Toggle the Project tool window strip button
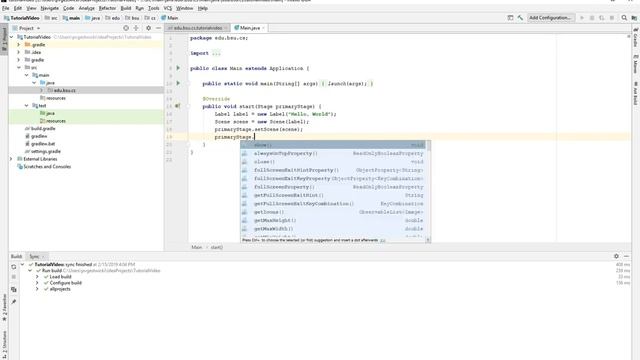The width and height of the screenshot is (640, 360). [4, 39]
